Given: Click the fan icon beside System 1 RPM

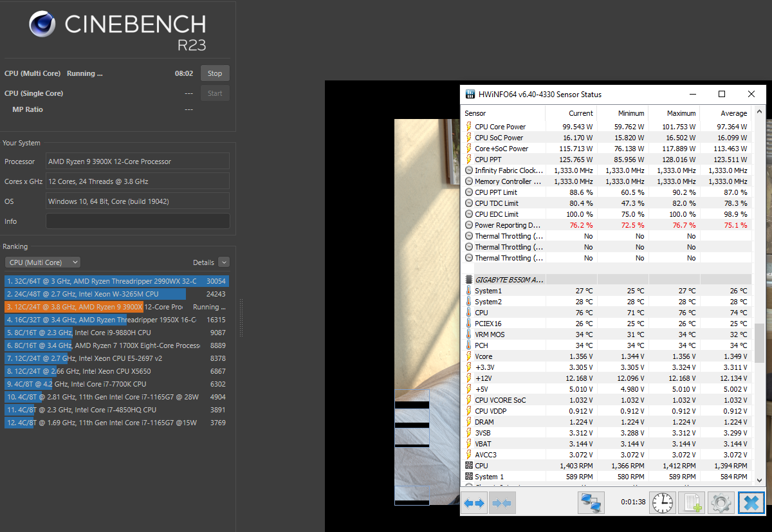Looking at the screenshot, I should click(x=468, y=477).
